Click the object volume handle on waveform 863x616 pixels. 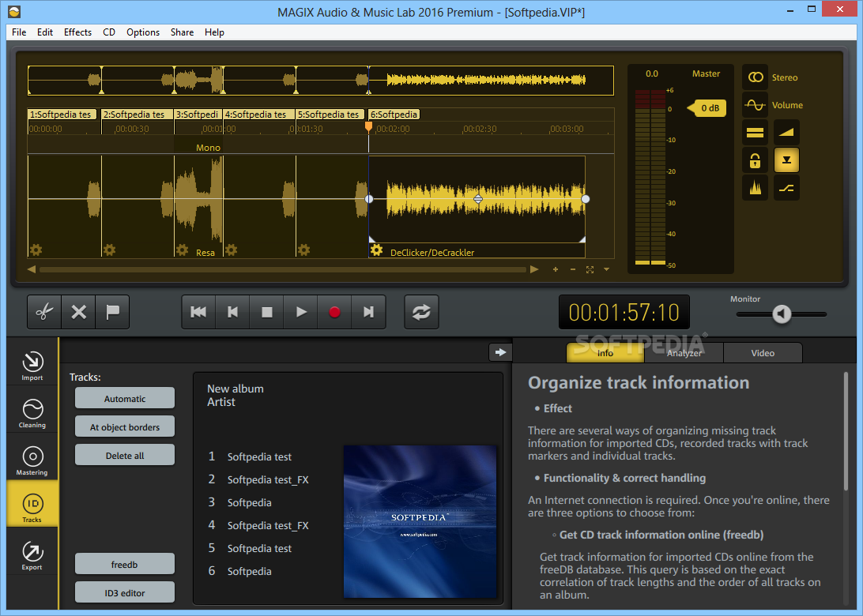(477, 199)
